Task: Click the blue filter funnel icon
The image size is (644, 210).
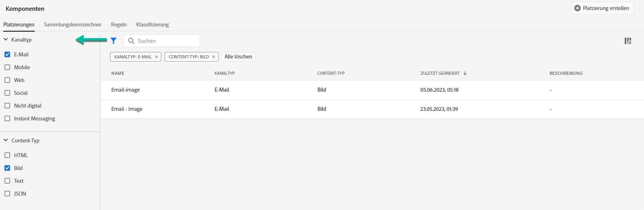Action: [x=114, y=41]
